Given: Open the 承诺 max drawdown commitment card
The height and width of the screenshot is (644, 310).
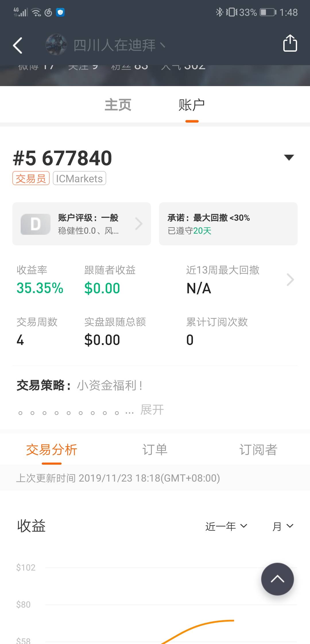Looking at the screenshot, I should [x=228, y=224].
